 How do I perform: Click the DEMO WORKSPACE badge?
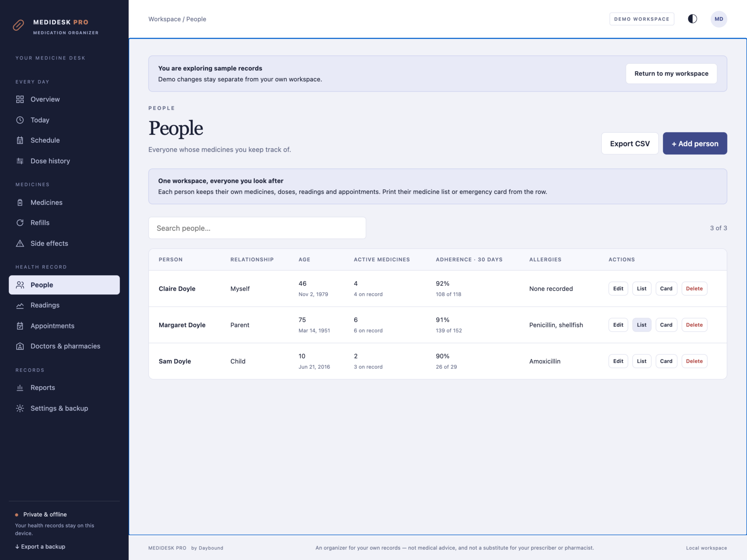point(642,19)
